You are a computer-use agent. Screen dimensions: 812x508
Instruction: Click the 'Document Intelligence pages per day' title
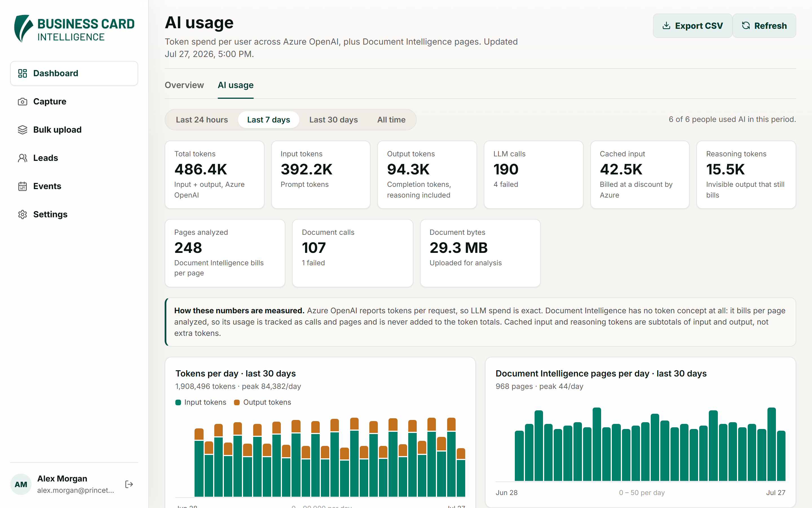tap(601, 373)
